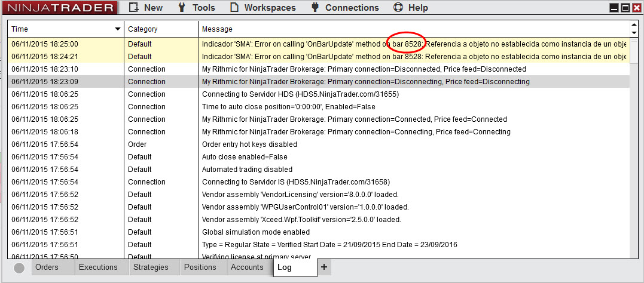Sort by the Time column header
Viewport: 644px width, 283px height.
tap(66, 29)
